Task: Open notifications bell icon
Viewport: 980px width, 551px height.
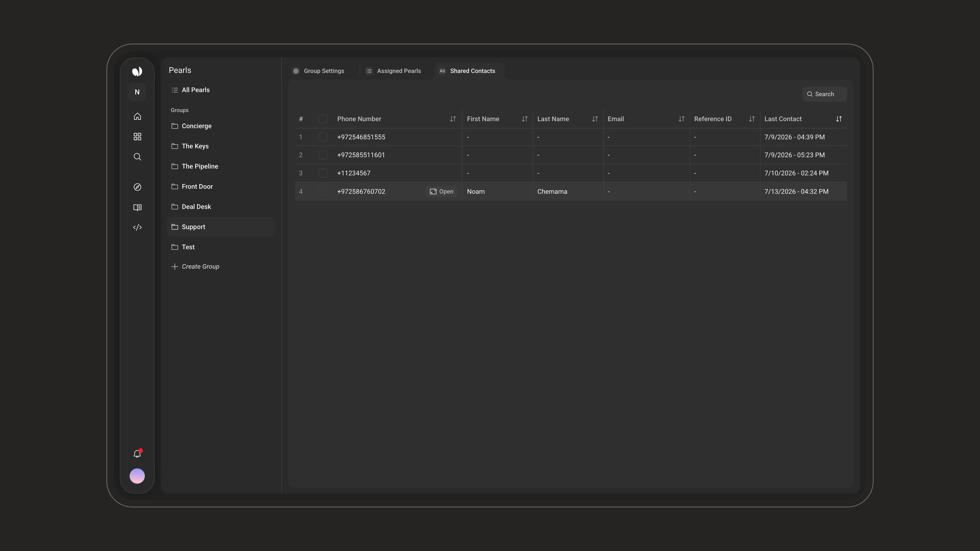Action: 137,454
